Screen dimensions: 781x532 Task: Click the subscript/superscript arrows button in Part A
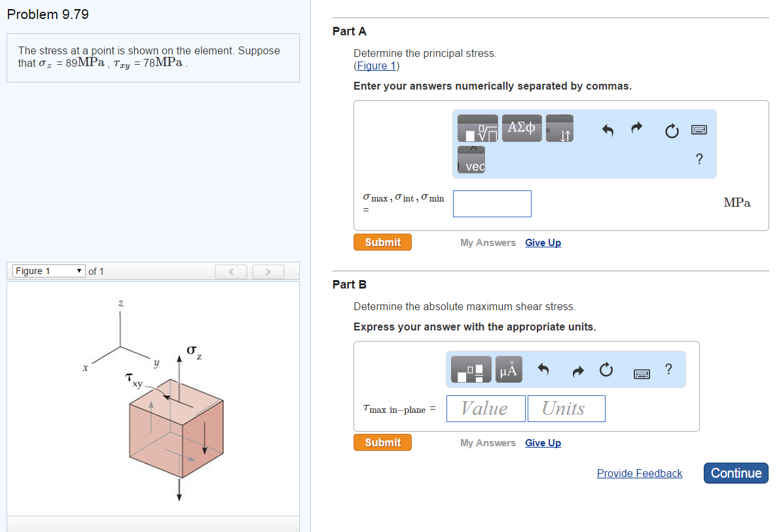(560, 128)
